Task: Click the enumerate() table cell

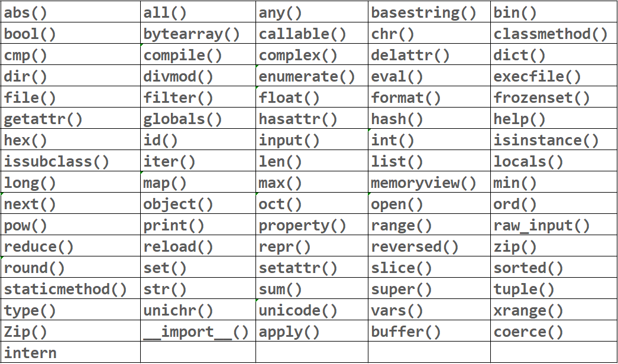Action: (307, 76)
